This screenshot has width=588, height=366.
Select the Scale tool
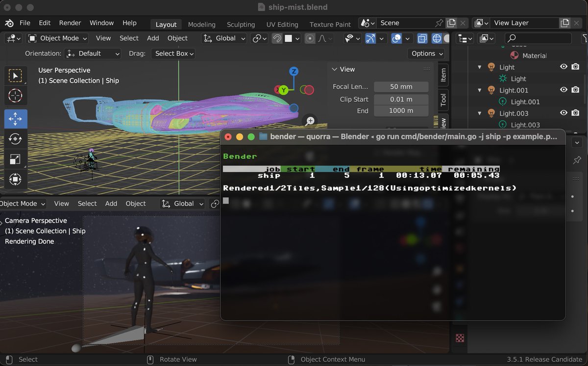[x=16, y=159]
